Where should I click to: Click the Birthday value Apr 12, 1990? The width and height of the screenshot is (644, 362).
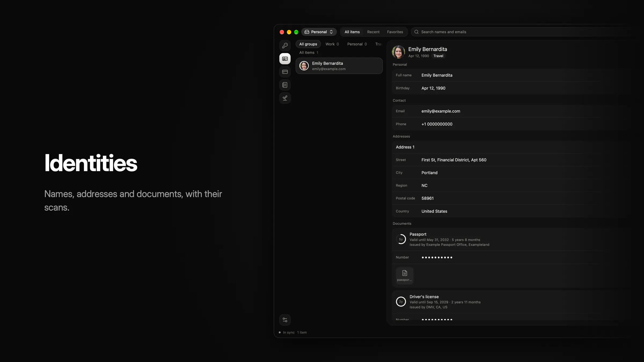pyautogui.click(x=433, y=88)
